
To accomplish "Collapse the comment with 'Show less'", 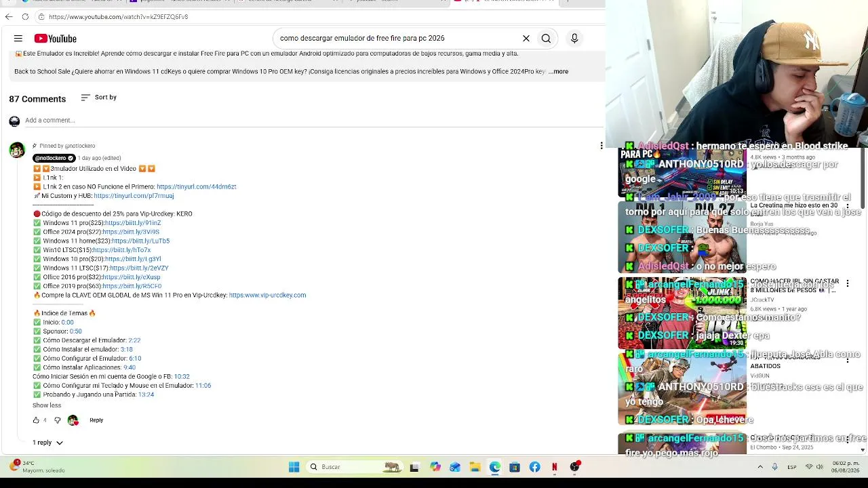I will [x=47, y=405].
